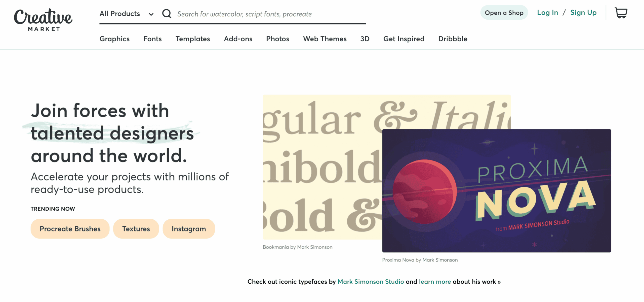Click the Sign Up link

[x=583, y=13]
